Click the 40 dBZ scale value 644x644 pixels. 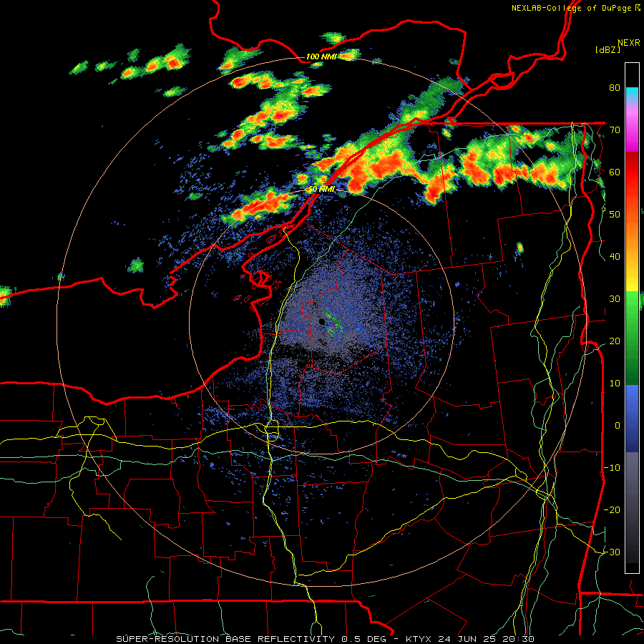pyautogui.click(x=615, y=256)
